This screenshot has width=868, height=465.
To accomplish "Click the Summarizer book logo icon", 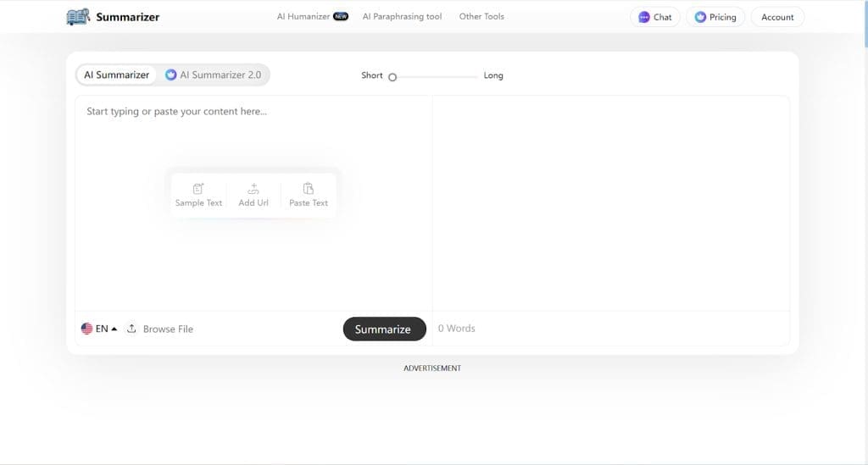I will pos(78,17).
